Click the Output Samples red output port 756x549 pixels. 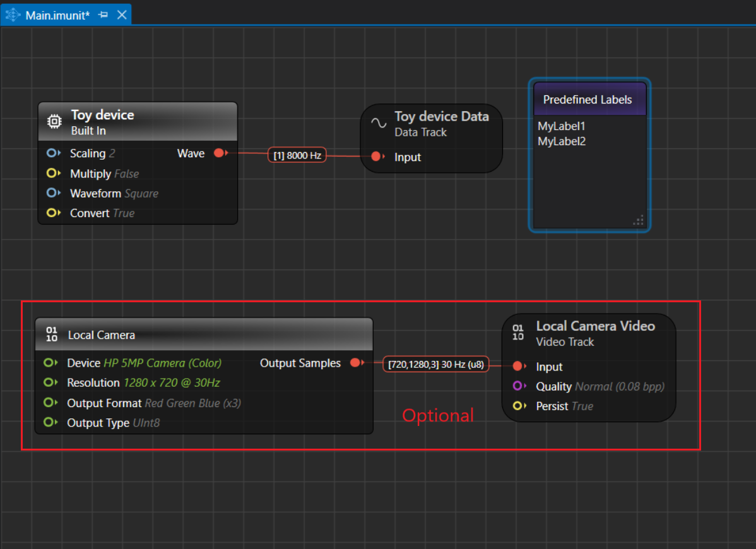(x=355, y=363)
